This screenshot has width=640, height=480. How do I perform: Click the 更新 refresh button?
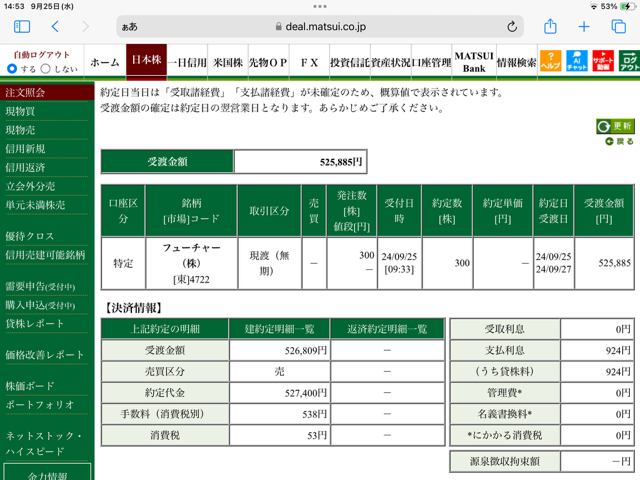(x=615, y=126)
